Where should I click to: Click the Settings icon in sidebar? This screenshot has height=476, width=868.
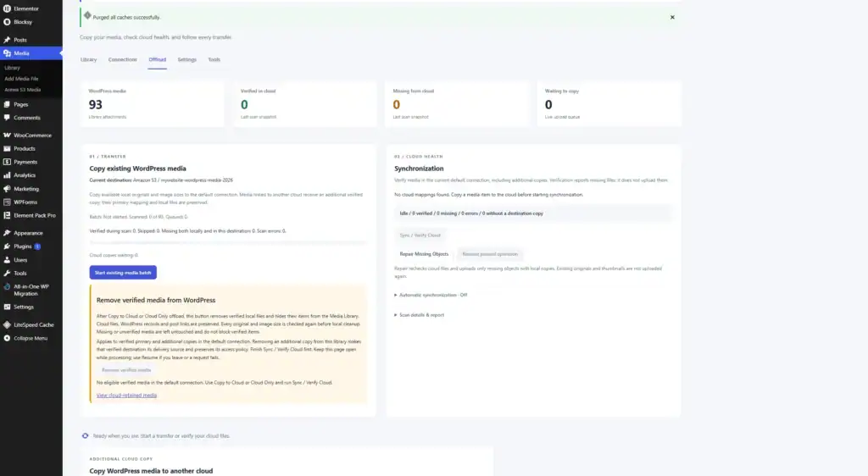coord(7,307)
